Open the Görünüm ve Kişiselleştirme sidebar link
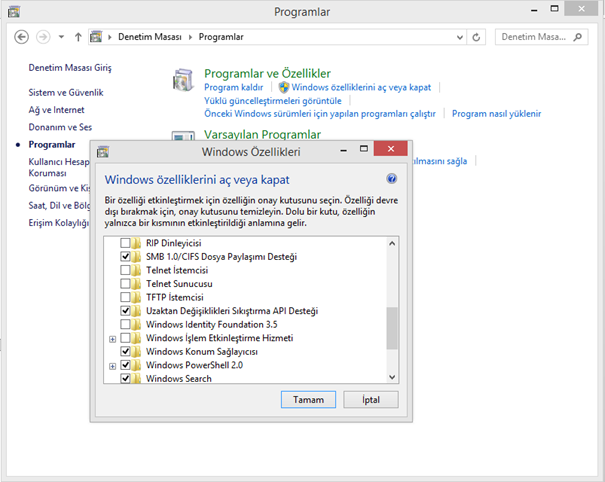 click(x=59, y=188)
